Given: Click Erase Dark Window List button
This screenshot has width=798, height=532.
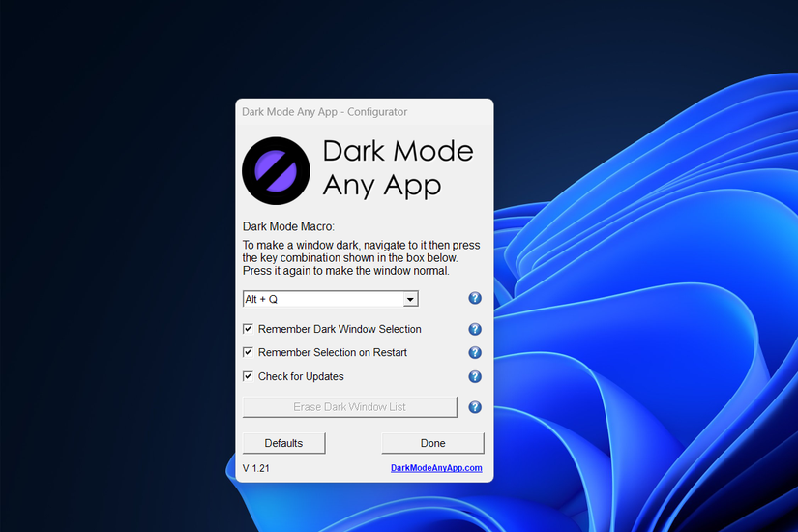Looking at the screenshot, I should pyautogui.click(x=350, y=407).
